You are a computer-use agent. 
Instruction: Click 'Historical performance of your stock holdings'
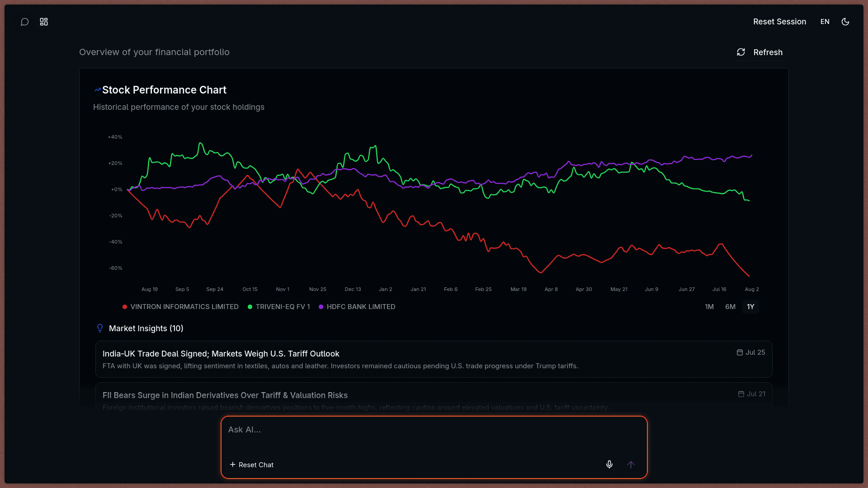179,107
